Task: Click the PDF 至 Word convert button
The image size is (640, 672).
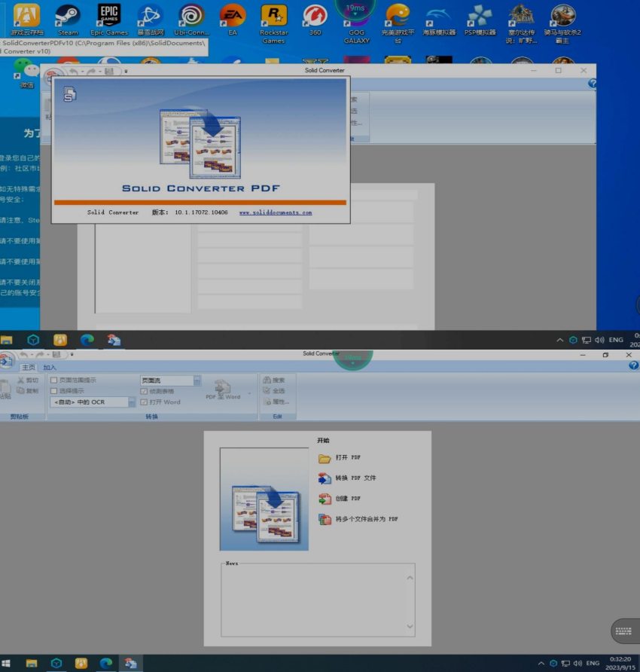Action: point(223,389)
